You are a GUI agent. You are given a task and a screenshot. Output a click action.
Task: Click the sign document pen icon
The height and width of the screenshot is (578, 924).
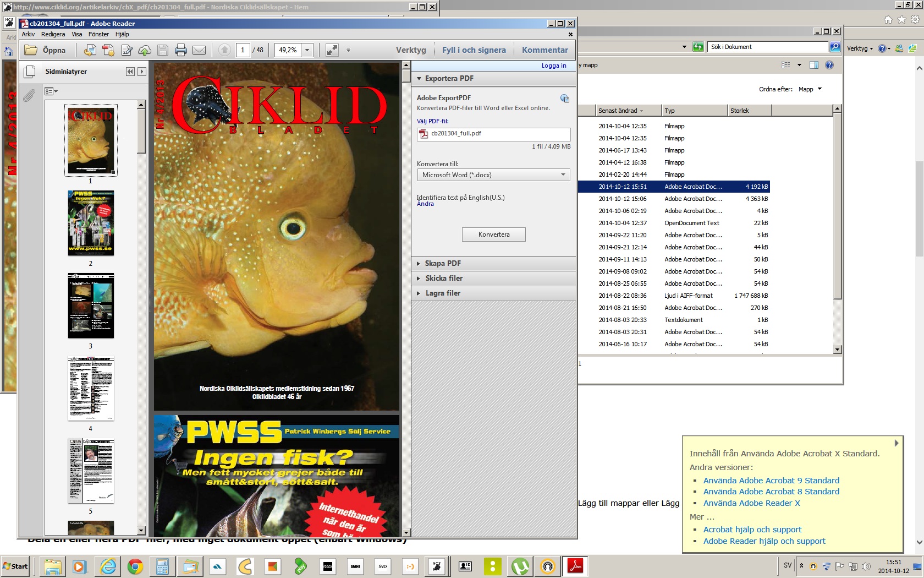(127, 50)
